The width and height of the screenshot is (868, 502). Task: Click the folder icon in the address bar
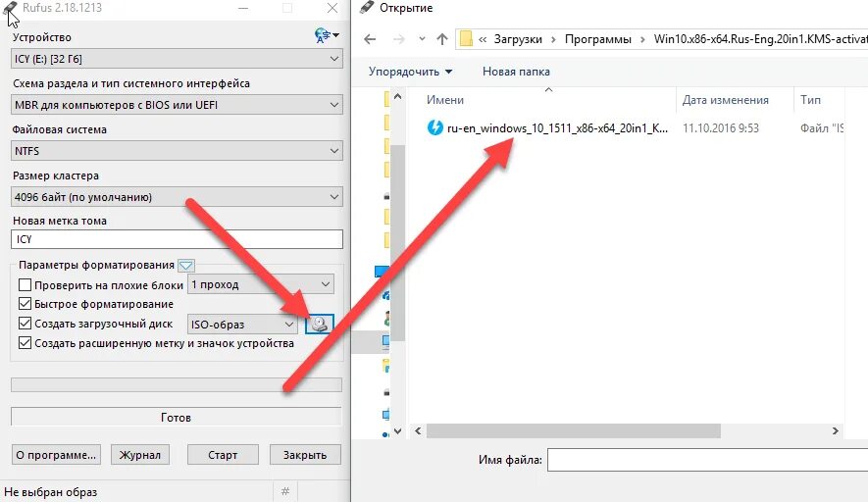pyautogui.click(x=466, y=39)
